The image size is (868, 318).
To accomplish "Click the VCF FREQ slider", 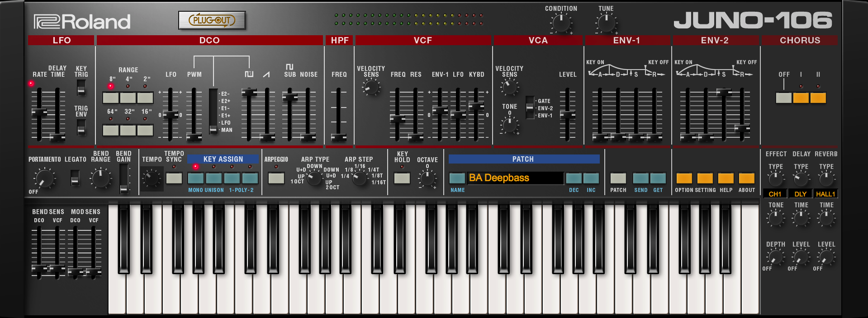I will pyautogui.click(x=398, y=119).
